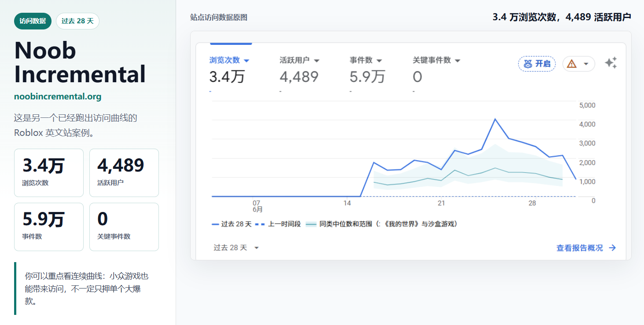Open the 过去 28 天 date range dropdown below the chart
The image size is (644, 325).
tap(236, 248)
